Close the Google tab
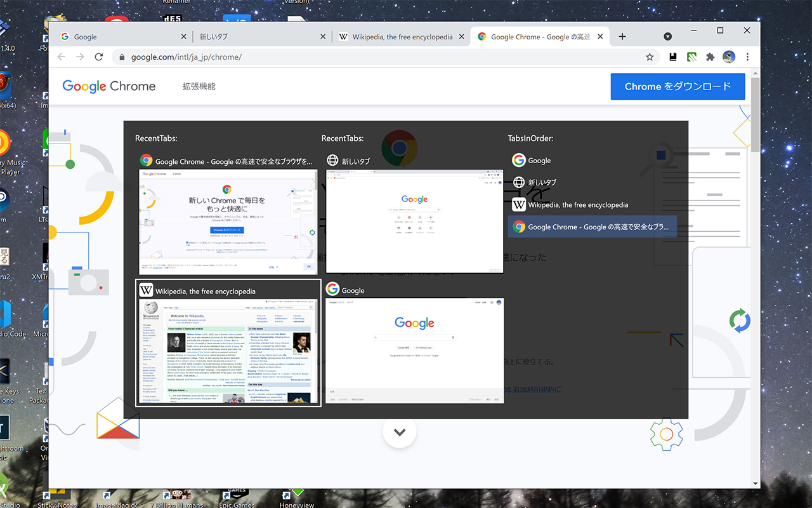Image resolution: width=812 pixels, height=508 pixels. [184, 37]
